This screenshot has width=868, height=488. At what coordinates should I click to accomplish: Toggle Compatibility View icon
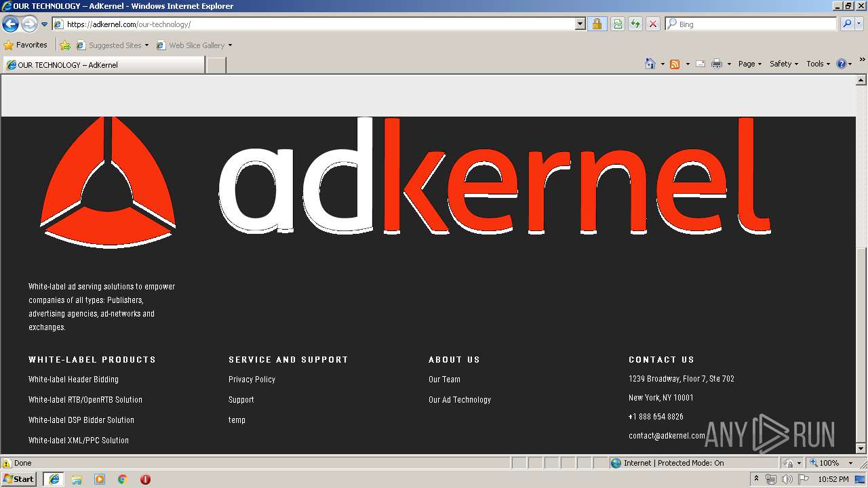pyautogui.click(x=618, y=24)
